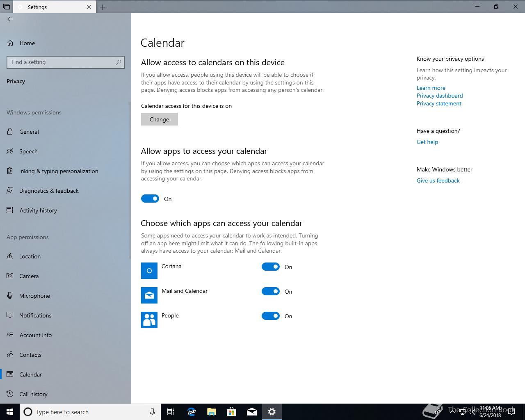525x420 pixels.
Task: Open Mail app from the taskbar
Action: [252, 412]
